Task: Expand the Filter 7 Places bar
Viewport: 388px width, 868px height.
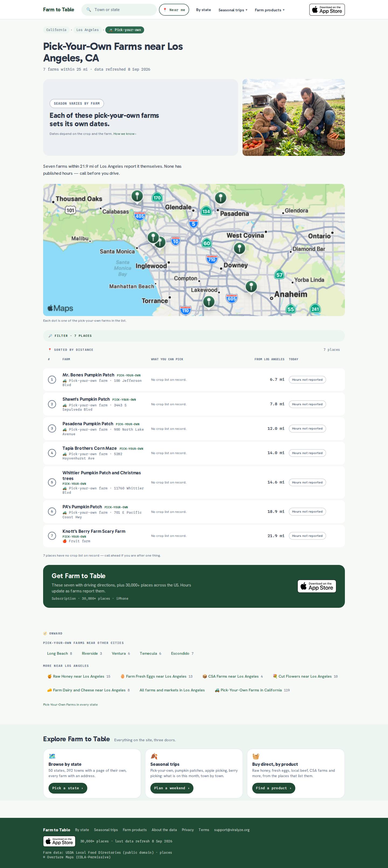Action: click(194, 336)
